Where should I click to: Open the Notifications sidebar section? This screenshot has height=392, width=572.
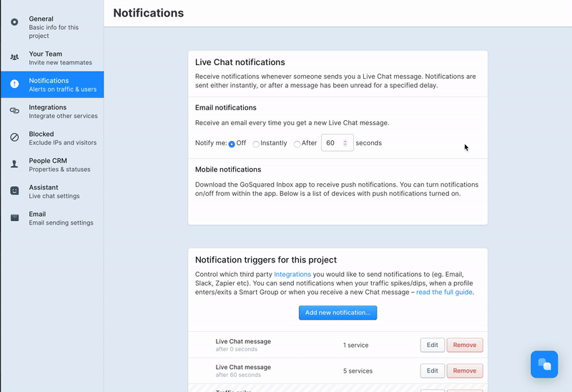(x=51, y=84)
